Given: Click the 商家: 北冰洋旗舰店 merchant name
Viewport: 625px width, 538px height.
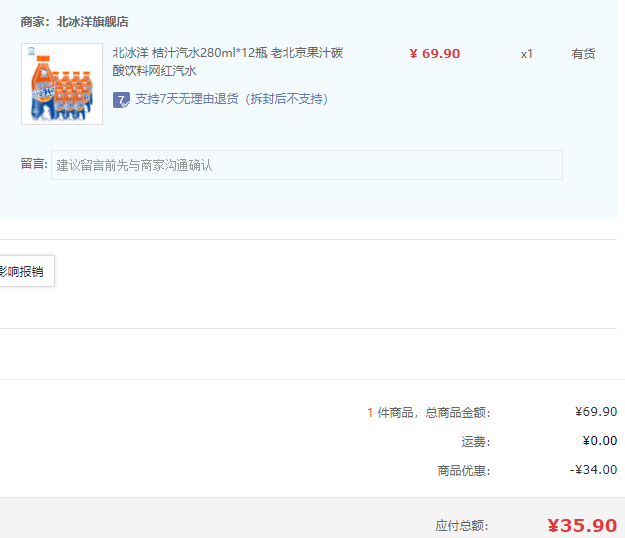Looking at the screenshot, I should (75, 22).
